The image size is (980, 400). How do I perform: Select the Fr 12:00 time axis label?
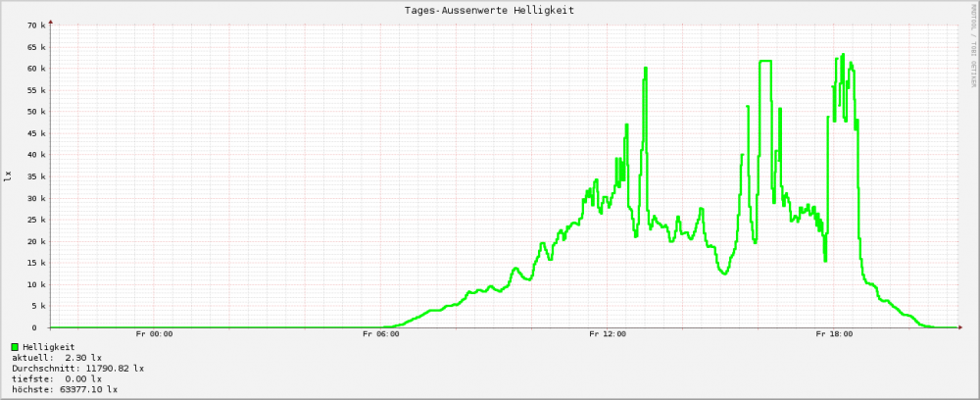click(608, 334)
